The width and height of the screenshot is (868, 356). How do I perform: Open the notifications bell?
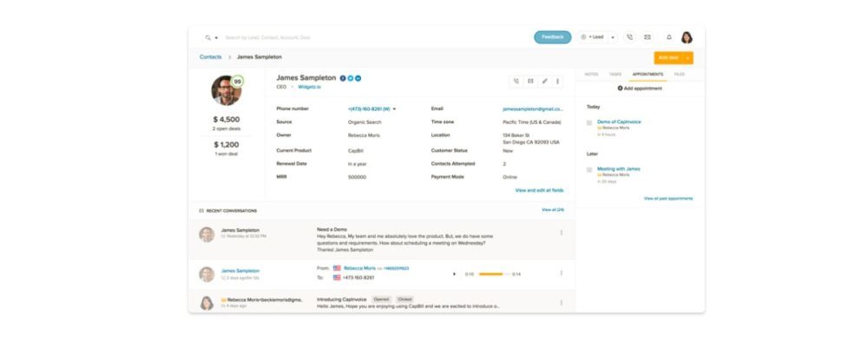(668, 37)
